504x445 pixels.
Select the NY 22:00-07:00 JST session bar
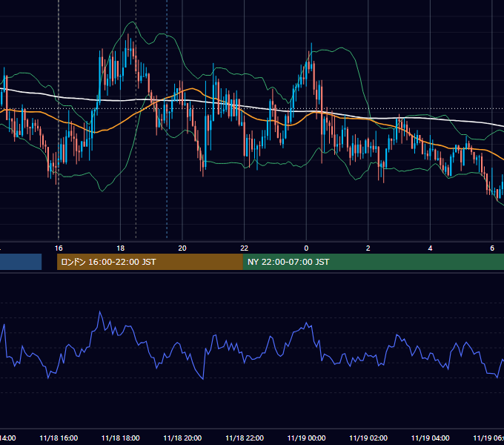point(373,262)
